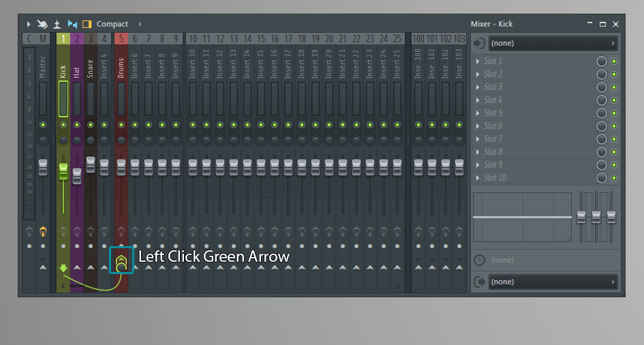Image resolution: width=644 pixels, height=345 pixels.
Task: Open the input source (none) dropdown
Action: tap(553, 43)
